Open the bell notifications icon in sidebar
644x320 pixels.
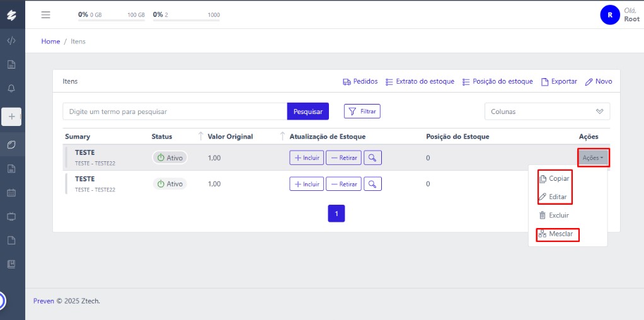pos(11,88)
